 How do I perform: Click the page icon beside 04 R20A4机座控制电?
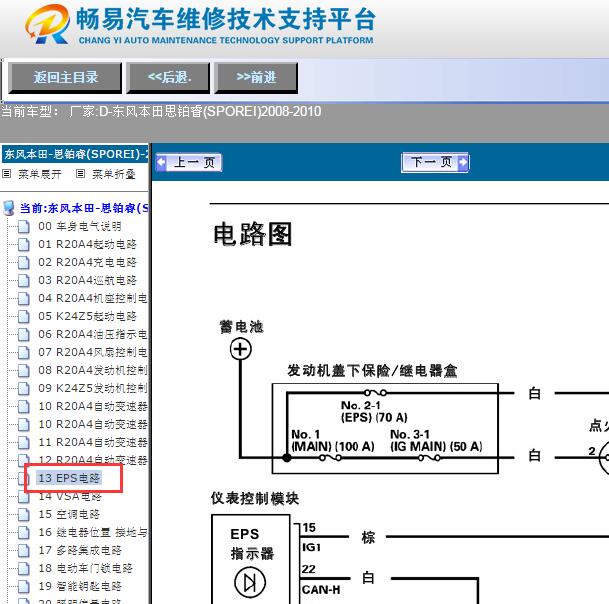(23, 299)
